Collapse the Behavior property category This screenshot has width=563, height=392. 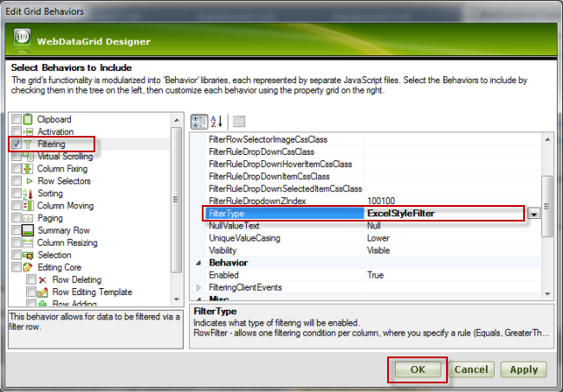click(x=198, y=262)
